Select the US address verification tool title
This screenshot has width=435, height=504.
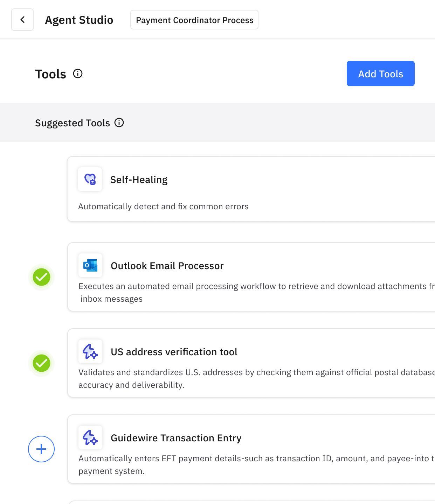(x=174, y=352)
